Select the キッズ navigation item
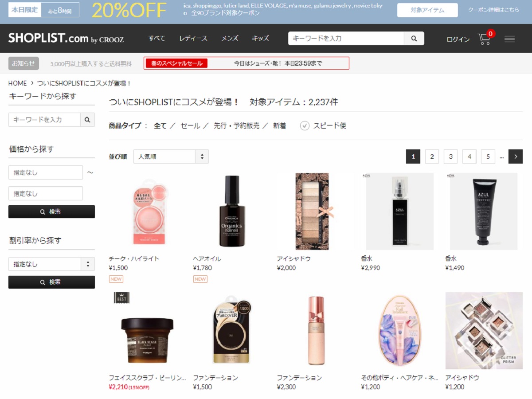 point(260,39)
